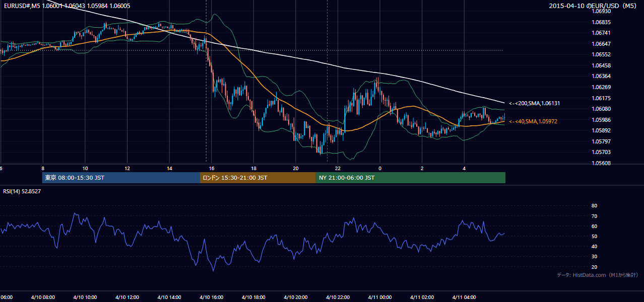Click the 4/10 18:00 bottom time label
The image size is (644, 302).
[253, 297]
